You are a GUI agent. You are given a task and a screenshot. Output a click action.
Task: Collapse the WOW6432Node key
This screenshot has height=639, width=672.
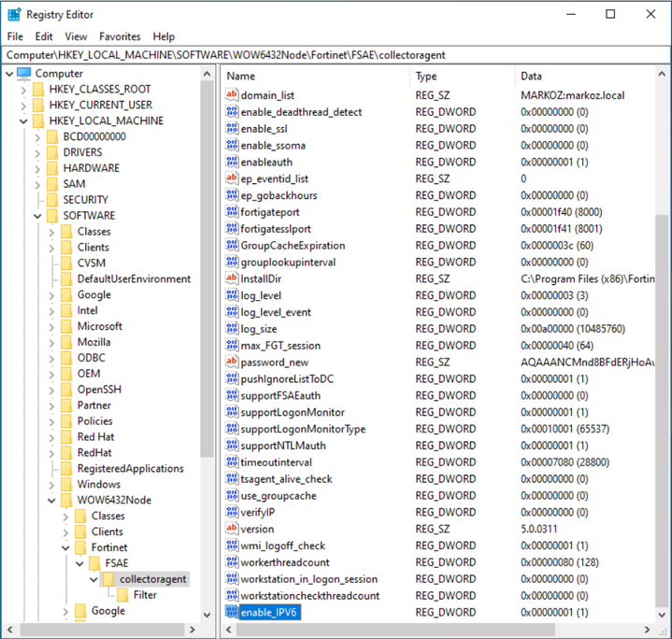[x=51, y=500]
